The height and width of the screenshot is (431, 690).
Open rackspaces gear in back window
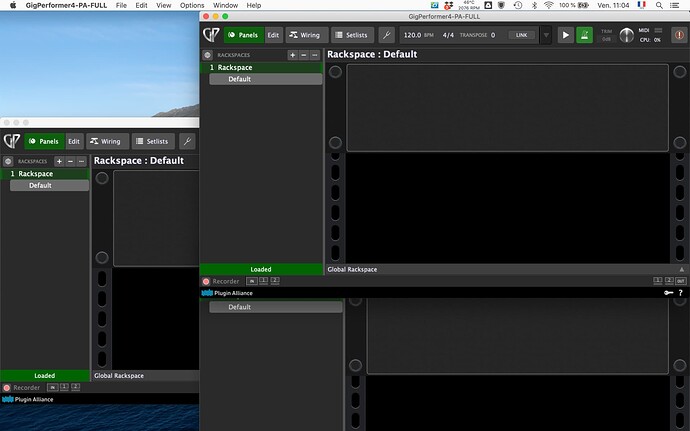coord(8,162)
